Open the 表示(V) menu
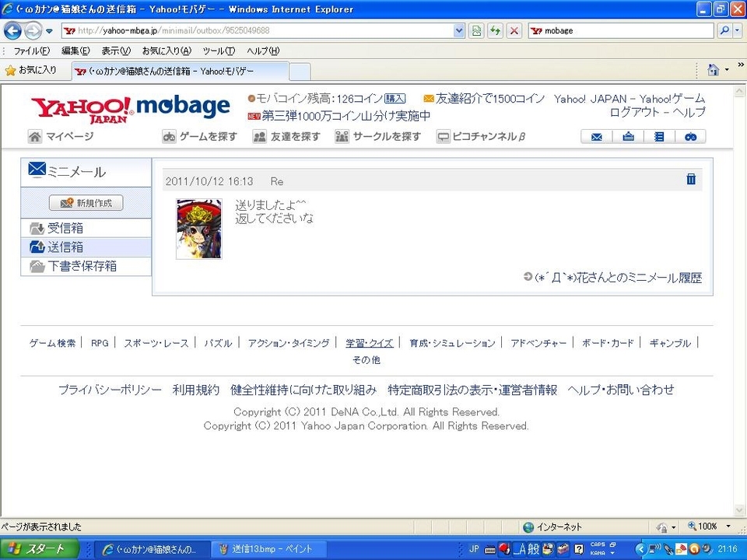The image size is (747, 560). pos(116,51)
